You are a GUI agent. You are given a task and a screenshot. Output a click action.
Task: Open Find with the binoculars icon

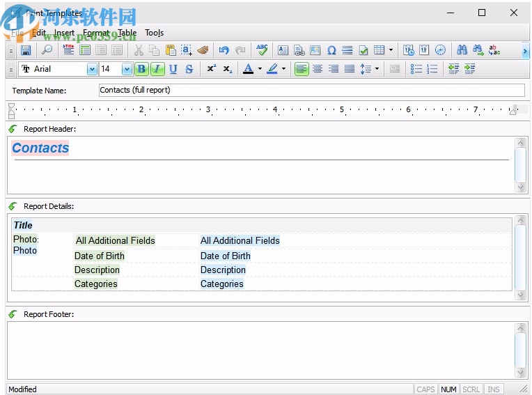[x=462, y=51]
